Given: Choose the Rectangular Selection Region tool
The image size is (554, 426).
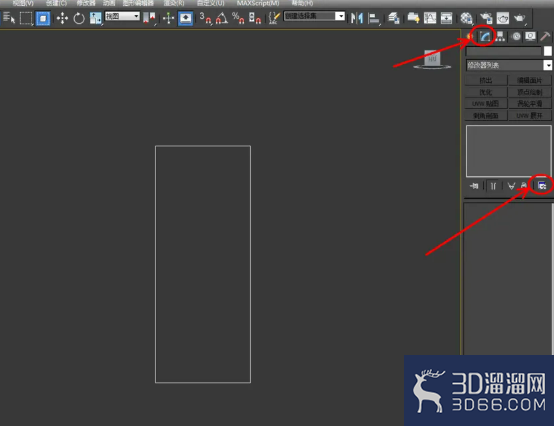Looking at the screenshot, I should coord(26,18).
